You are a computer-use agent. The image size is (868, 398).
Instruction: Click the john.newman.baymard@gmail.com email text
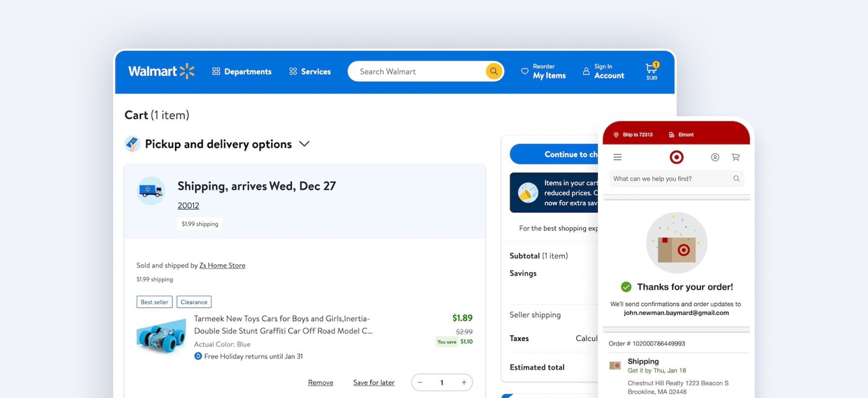676,313
